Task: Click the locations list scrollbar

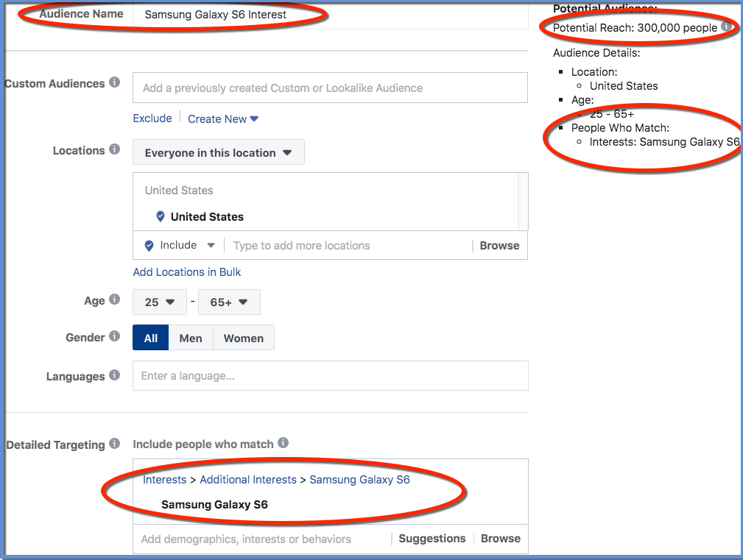Action: click(523, 202)
